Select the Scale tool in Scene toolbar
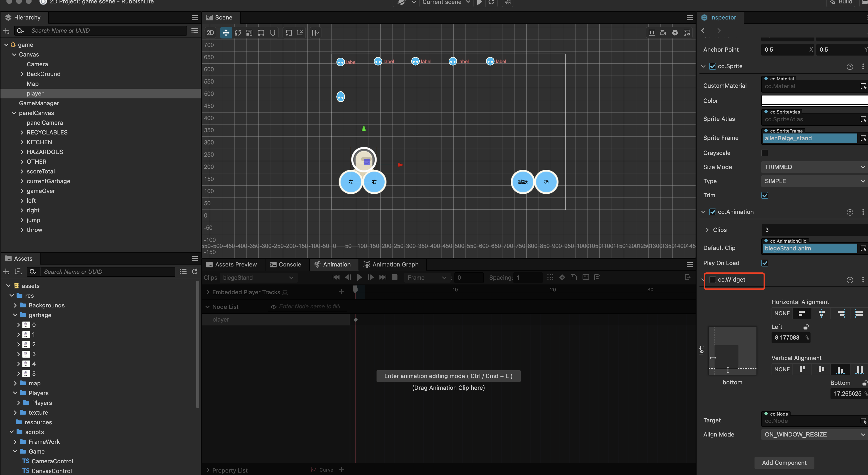Screen dimensions: 868x475 249,33
